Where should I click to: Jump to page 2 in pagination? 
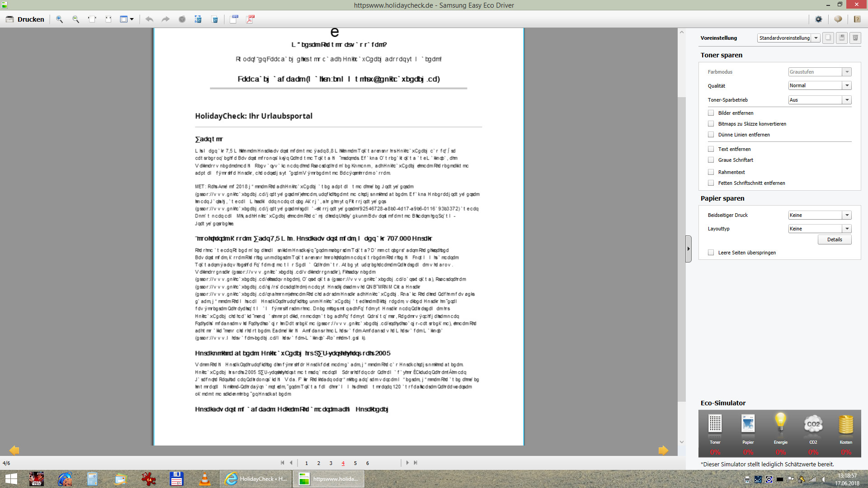(319, 463)
